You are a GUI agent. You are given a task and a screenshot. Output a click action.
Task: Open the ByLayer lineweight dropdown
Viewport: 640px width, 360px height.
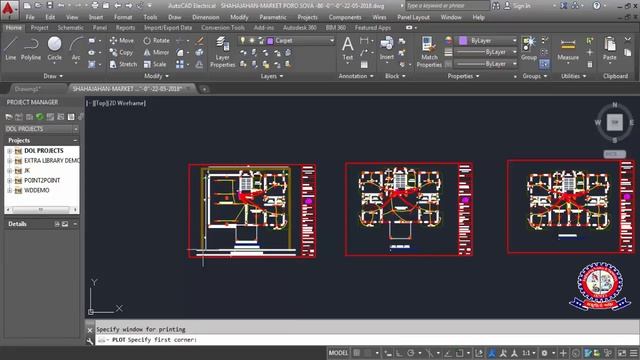[514, 52]
